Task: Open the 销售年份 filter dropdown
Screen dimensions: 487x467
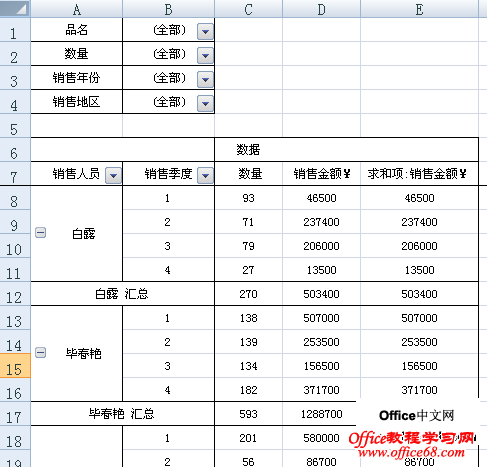Action: (x=205, y=80)
